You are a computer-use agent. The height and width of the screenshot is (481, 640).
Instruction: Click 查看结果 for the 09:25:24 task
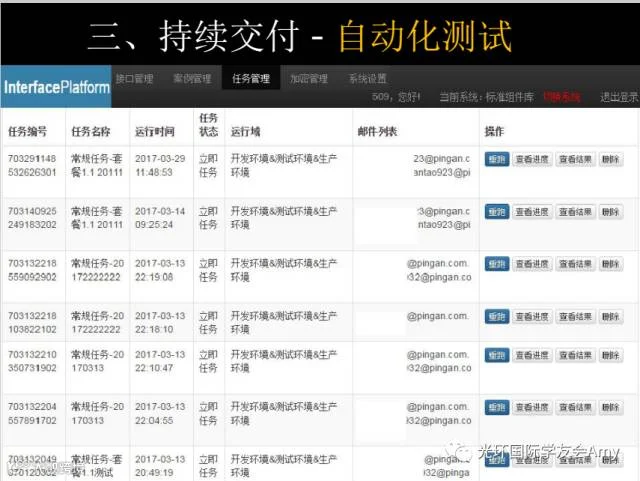[576, 212]
